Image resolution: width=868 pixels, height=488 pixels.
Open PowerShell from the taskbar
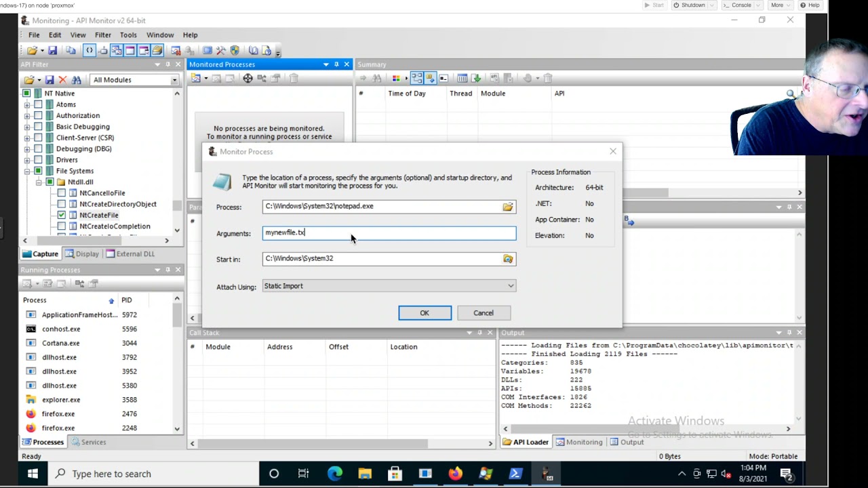[515, 474]
